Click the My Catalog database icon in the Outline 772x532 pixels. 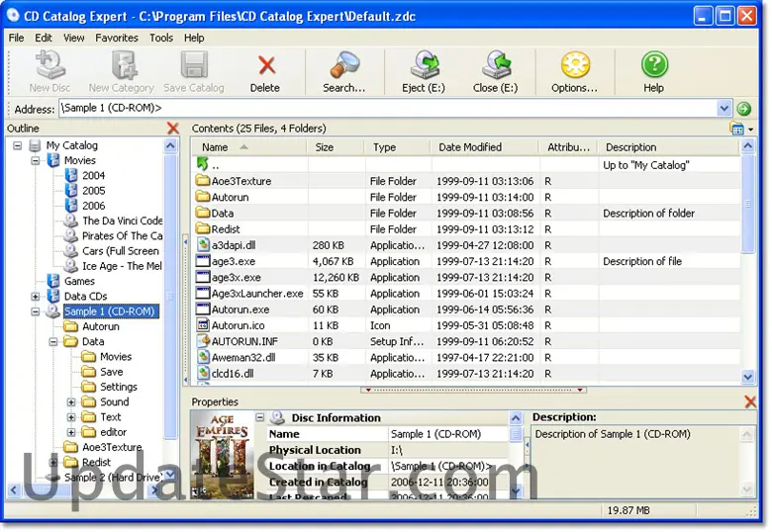tap(35, 145)
